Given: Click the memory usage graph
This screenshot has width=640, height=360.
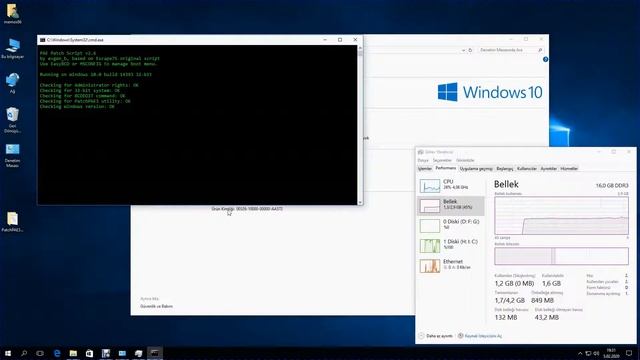Looking at the screenshot, I should 561,216.
